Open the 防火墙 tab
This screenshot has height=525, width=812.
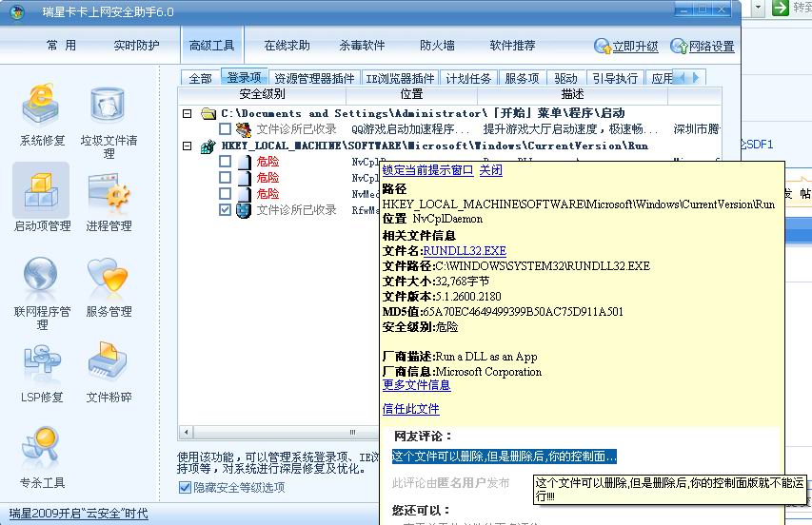(x=437, y=46)
